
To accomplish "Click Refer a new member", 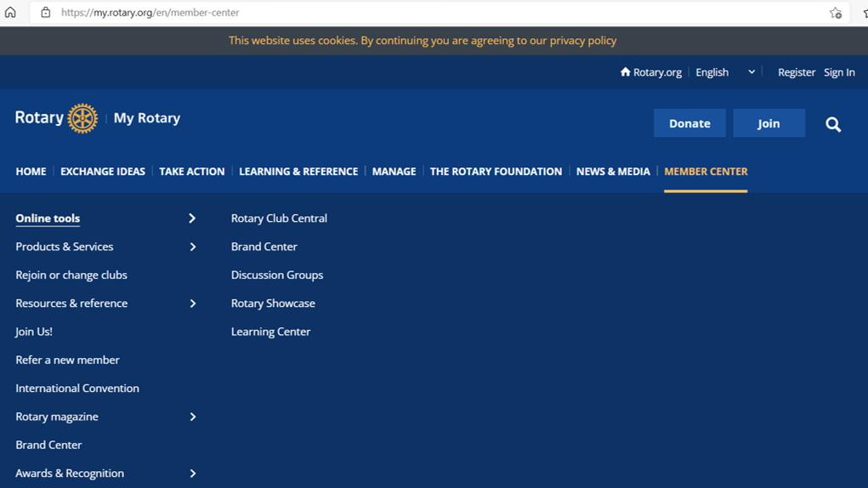I will 67,360.
